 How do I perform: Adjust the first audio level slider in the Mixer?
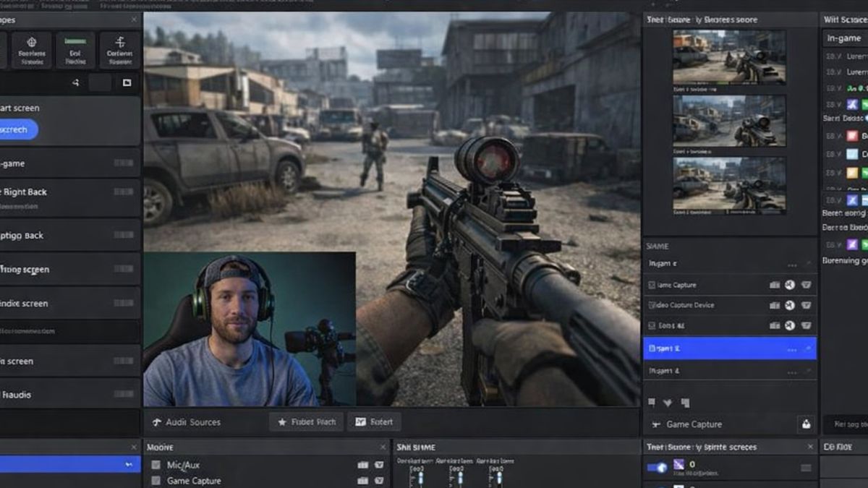click(419, 477)
